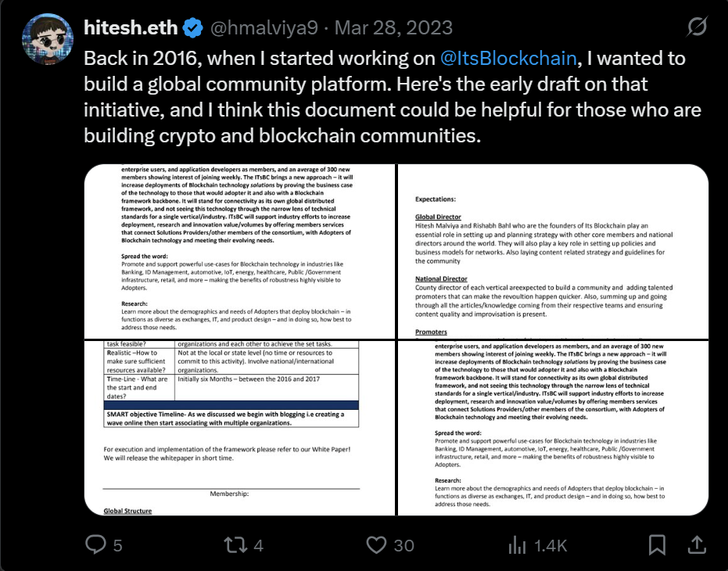This screenshot has height=571, width=728.
Task: Open the view analytics bar chart icon
Action: pyautogui.click(x=517, y=545)
